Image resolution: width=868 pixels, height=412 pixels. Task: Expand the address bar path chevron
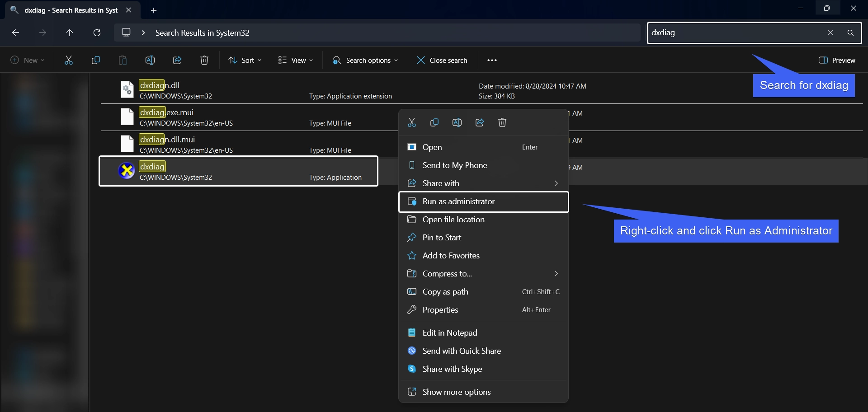143,33
